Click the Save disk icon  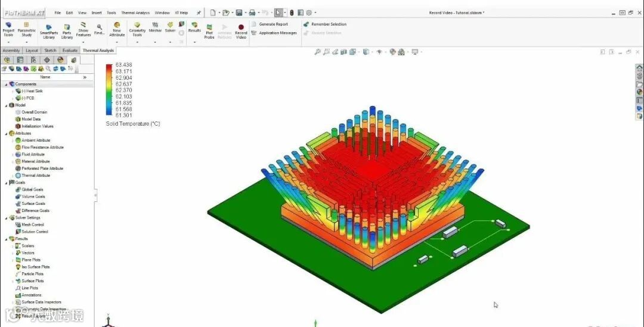(x=239, y=13)
